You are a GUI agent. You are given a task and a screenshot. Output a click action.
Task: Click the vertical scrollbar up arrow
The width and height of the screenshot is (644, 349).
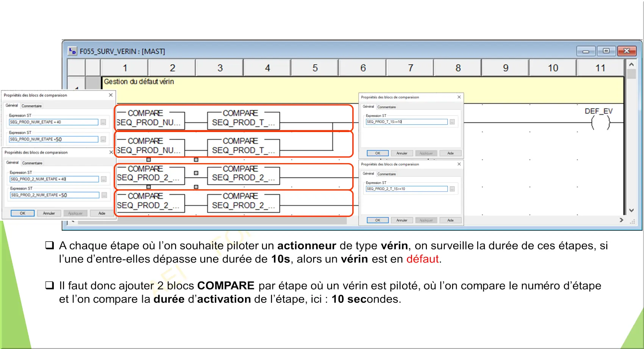pyautogui.click(x=631, y=64)
